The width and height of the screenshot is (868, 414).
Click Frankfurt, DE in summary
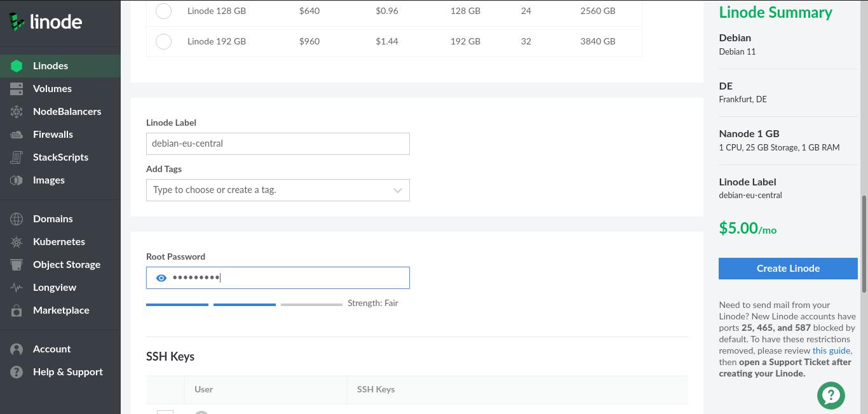click(743, 99)
